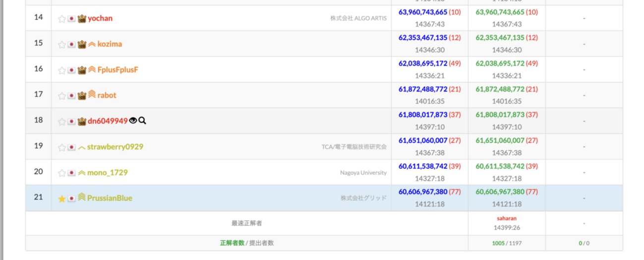The height and width of the screenshot is (260, 644).
Task: Click green task score 62,353,467,135
Action: click(x=500, y=38)
